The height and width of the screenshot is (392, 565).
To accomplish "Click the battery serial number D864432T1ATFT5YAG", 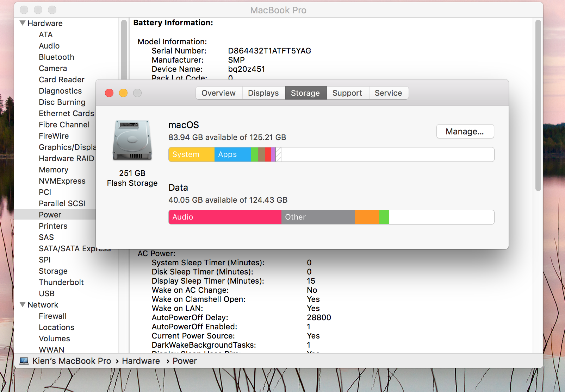I will point(270,51).
